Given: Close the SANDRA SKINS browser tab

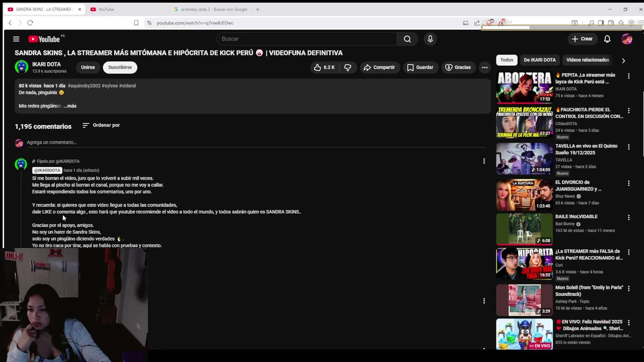Looking at the screenshot, I should click(79, 9).
